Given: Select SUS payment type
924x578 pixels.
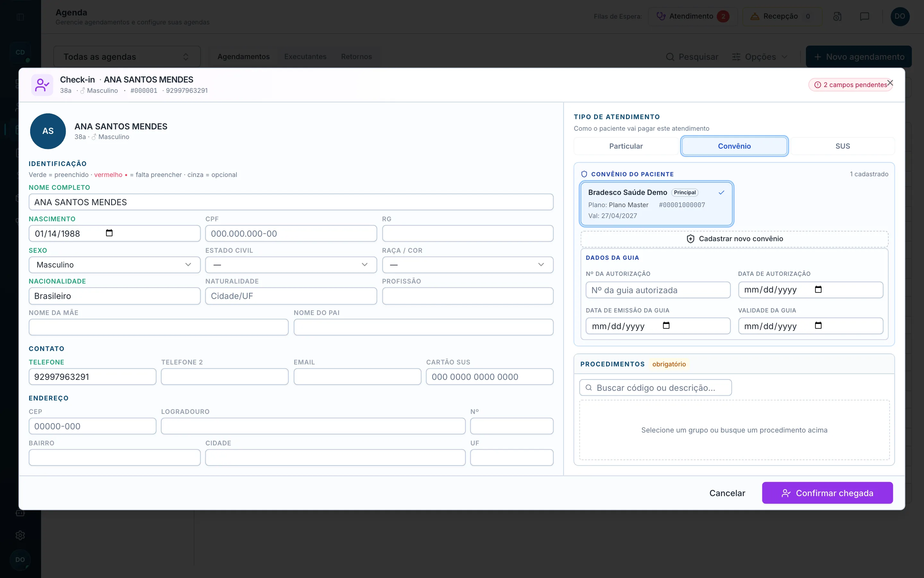Looking at the screenshot, I should point(843,146).
